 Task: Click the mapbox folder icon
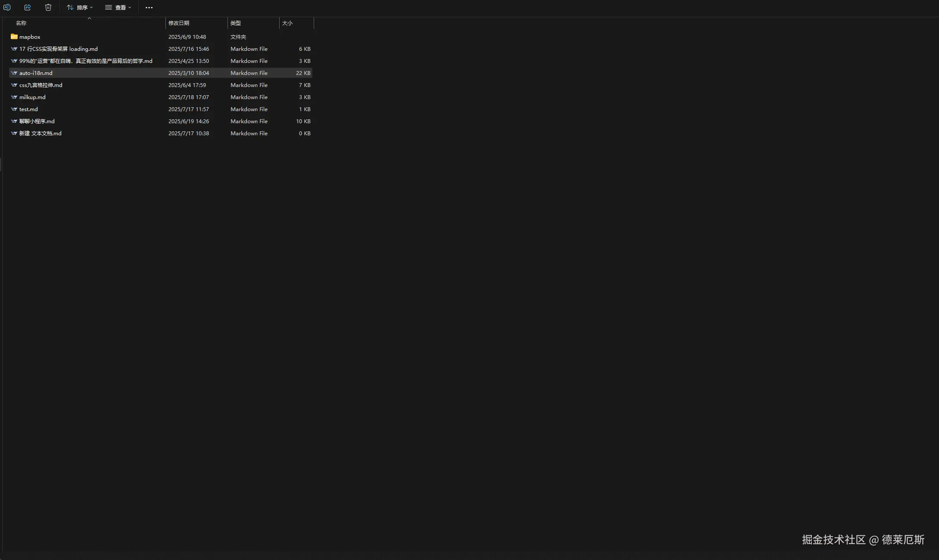pos(14,37)
